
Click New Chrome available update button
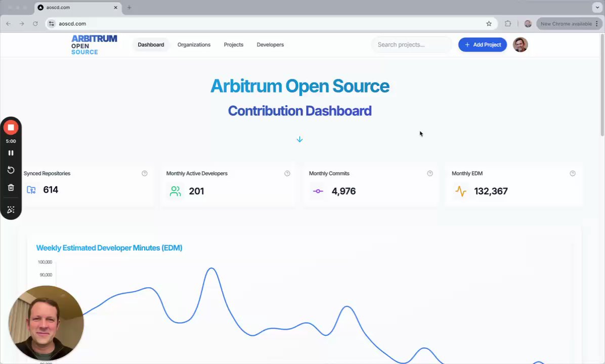coord(569,24)
